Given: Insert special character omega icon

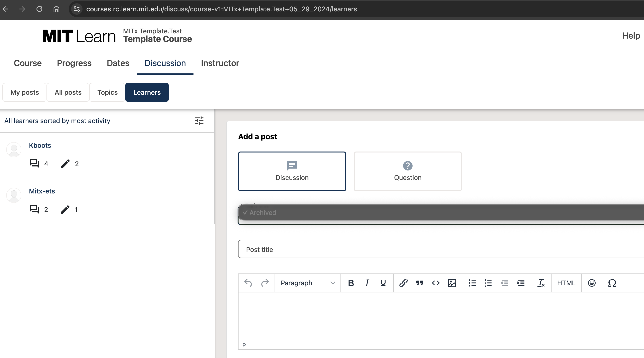Looking at the screenshot, I should coord(612,283).
